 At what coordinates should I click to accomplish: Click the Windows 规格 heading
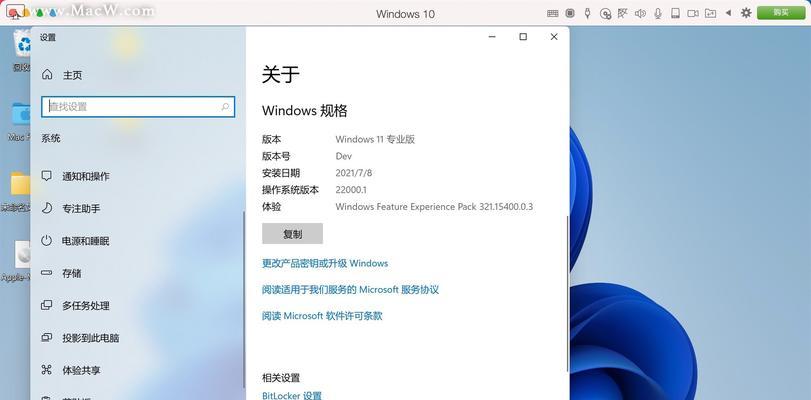[305, 110]
